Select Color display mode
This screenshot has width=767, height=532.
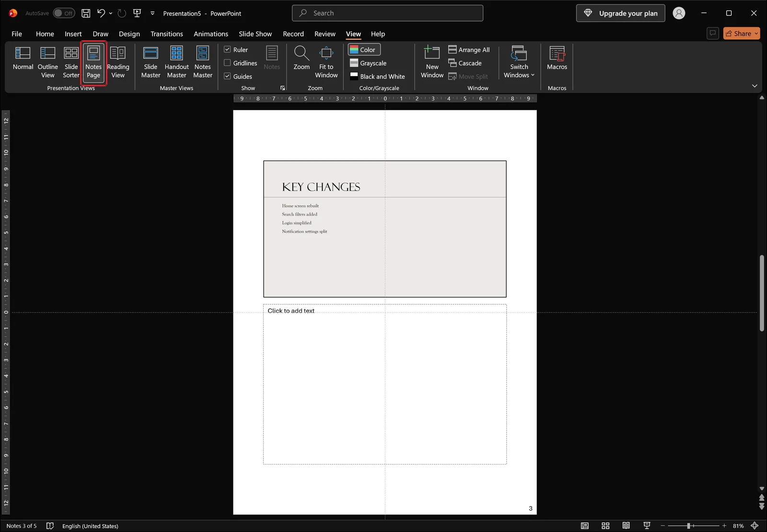point(364,50)
